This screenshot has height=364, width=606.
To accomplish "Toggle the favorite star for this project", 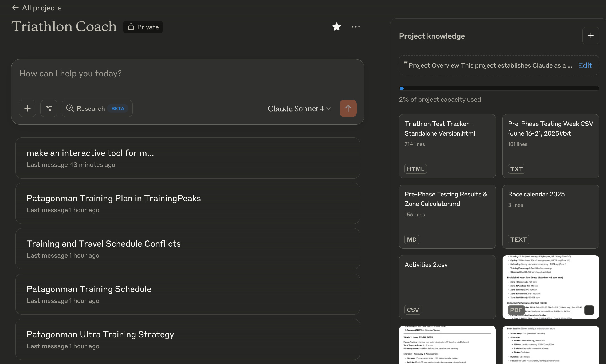I will coord(336,27).
